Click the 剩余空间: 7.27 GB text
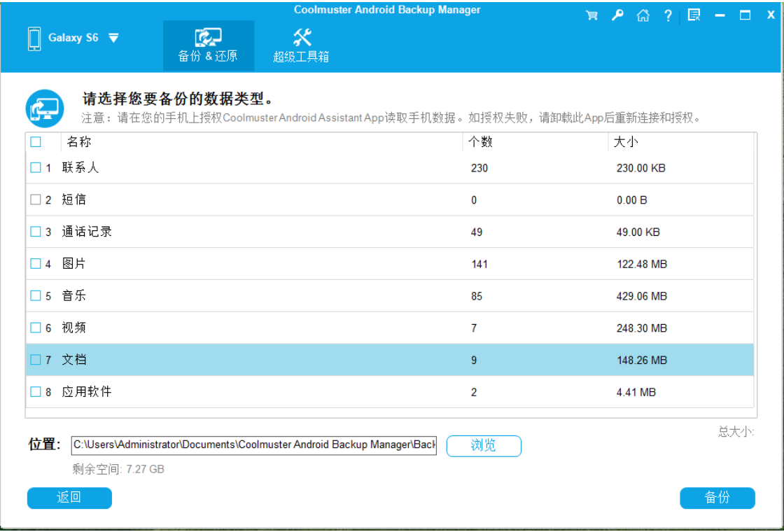Viewport: 784px width, 532px height. 118,469
